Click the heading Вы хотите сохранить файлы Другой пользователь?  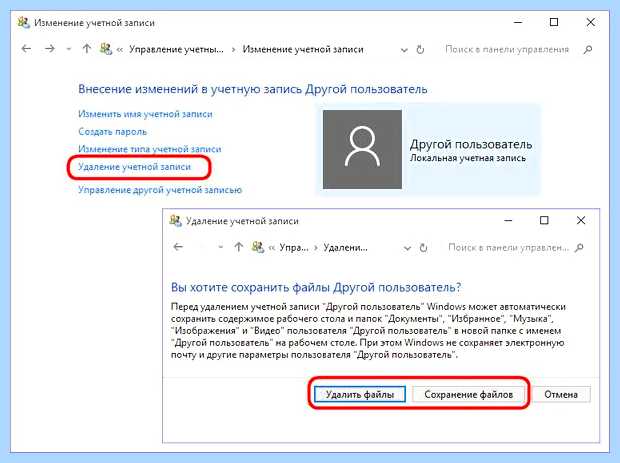coord(316,287)
